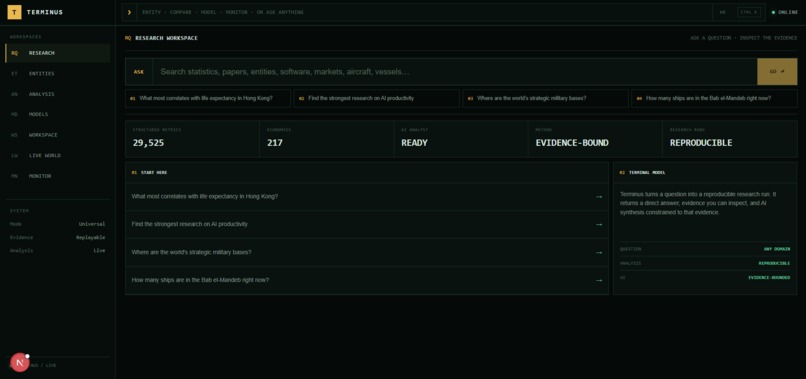Click the AI Analyst READY card
Image resolution: width=806 pixels, height=379 pixels.
pos(461,139)
